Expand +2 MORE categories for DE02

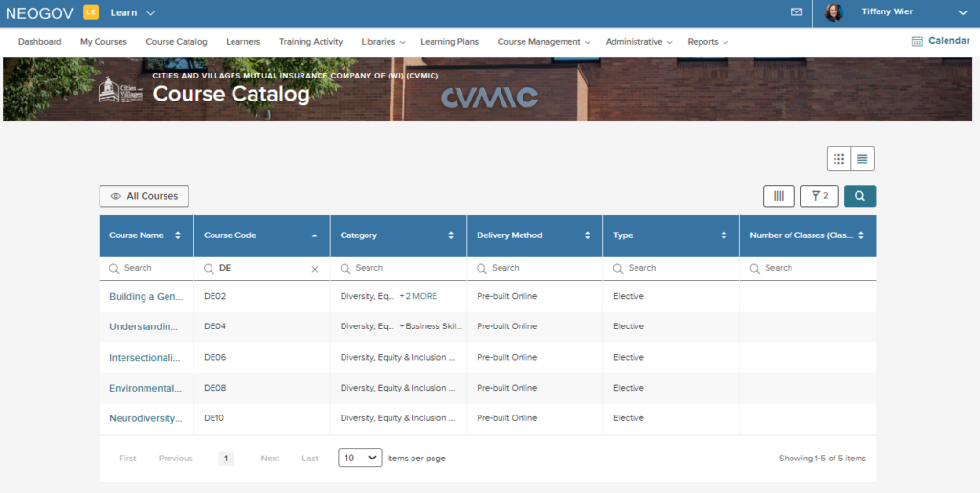click(x=418, y=296)
